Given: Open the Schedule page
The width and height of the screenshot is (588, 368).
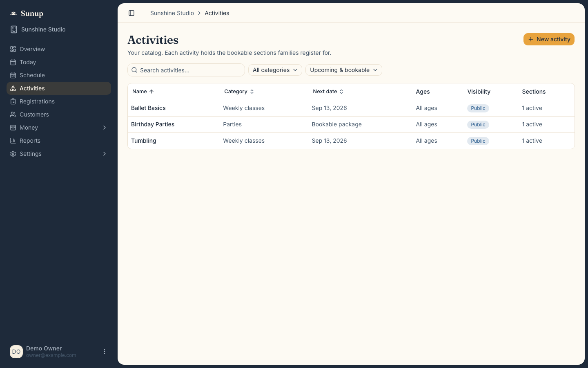Looking at the screenshot, I should [59, 75].
